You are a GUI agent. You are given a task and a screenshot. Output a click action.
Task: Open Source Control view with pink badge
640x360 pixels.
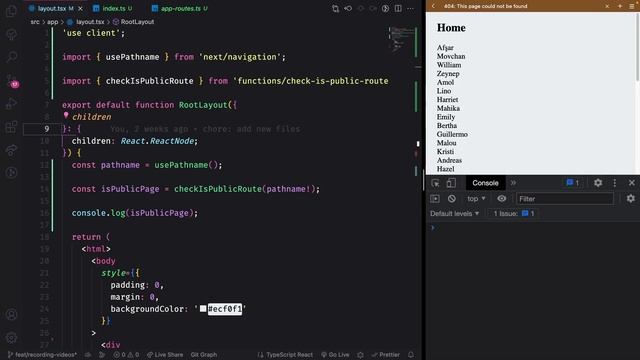[x=12, y=81]
